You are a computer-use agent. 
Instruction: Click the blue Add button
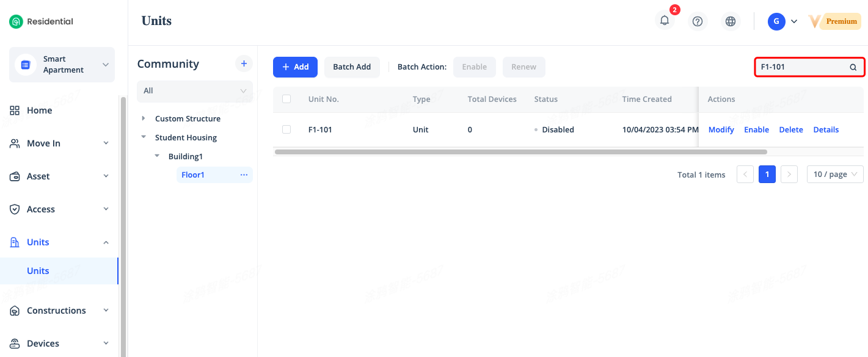click(295, 67)
